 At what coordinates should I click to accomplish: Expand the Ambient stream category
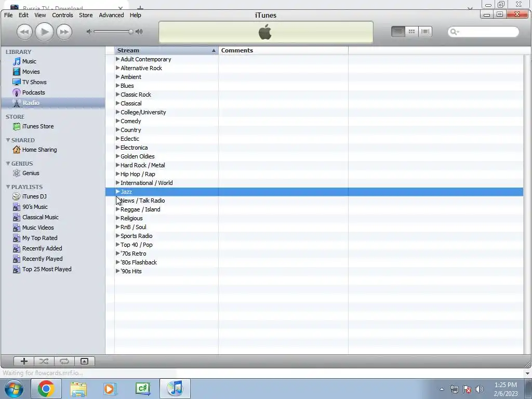(118, 77)
